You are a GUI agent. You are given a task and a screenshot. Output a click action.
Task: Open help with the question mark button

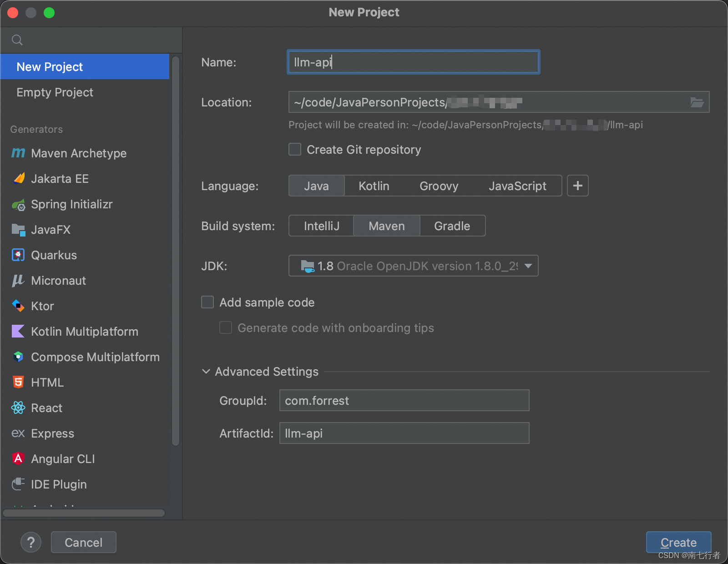coord(31,542)
